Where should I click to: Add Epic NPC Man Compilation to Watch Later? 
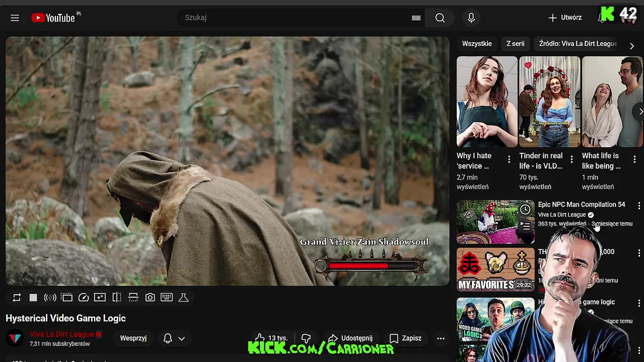click(525, 209)
